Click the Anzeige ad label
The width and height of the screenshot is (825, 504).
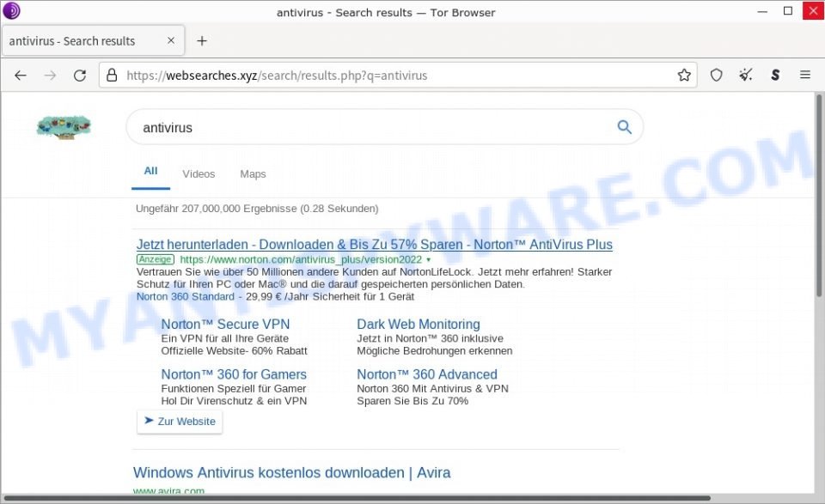click(156, 259)
